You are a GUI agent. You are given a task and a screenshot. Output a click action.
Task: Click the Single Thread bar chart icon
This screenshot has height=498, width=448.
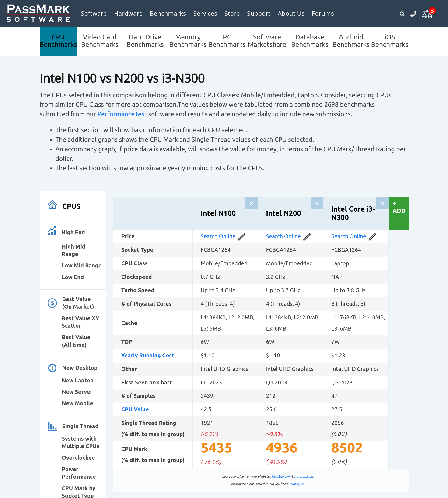coord(52,426)
